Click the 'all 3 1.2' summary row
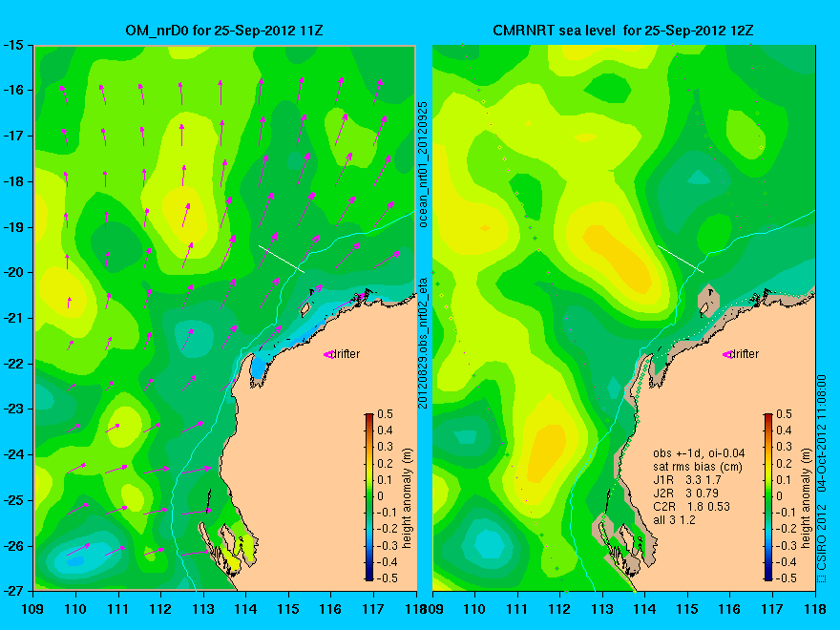The height and width of the screenshot is (630, 840). click(674, 519)
